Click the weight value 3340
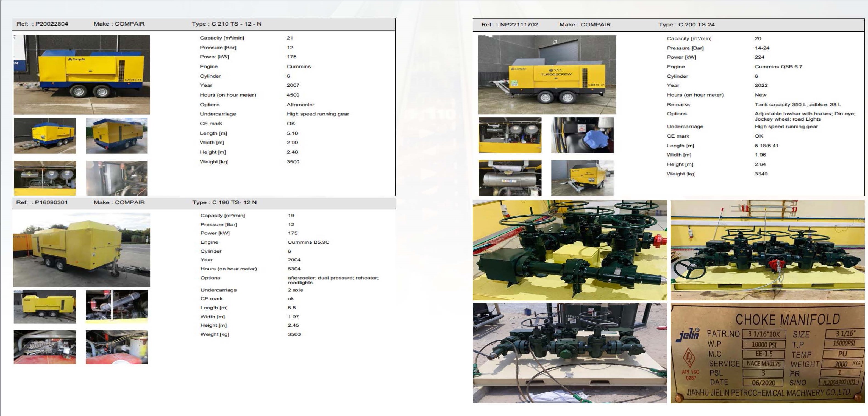 [x=761, y=174]
